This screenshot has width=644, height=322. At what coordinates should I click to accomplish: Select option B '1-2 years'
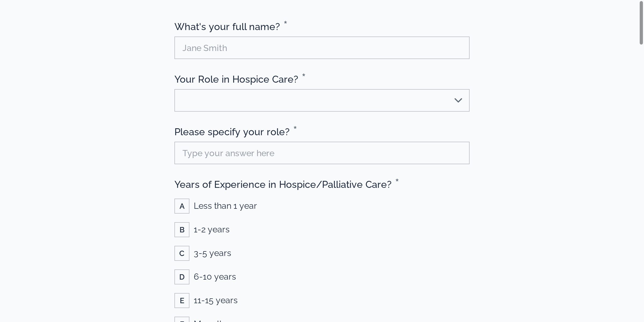point(211,229)
